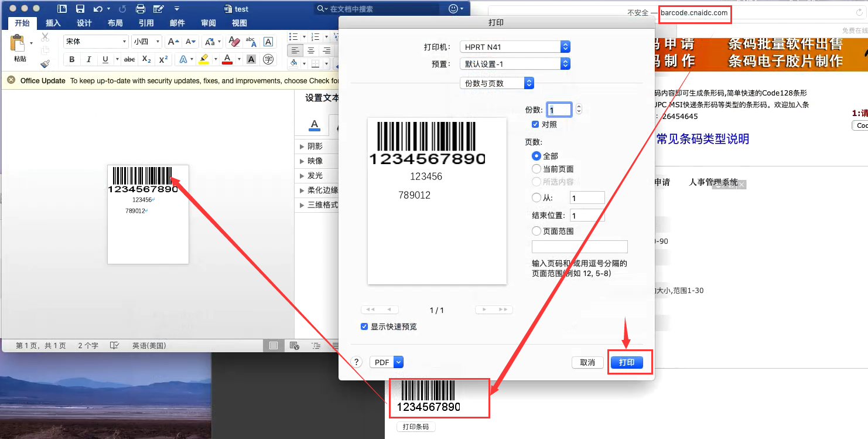Click the Paste clipboard icon

18,43
